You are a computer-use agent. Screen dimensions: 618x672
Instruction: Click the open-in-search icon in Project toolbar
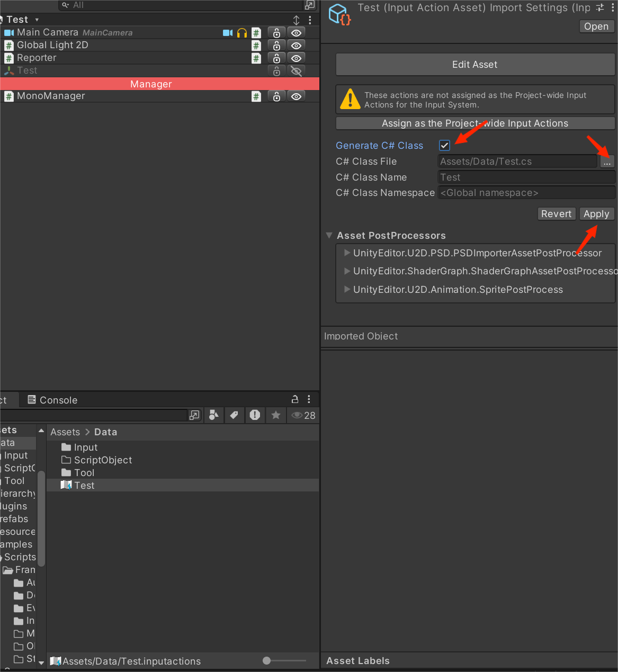[x=195, y=415]
